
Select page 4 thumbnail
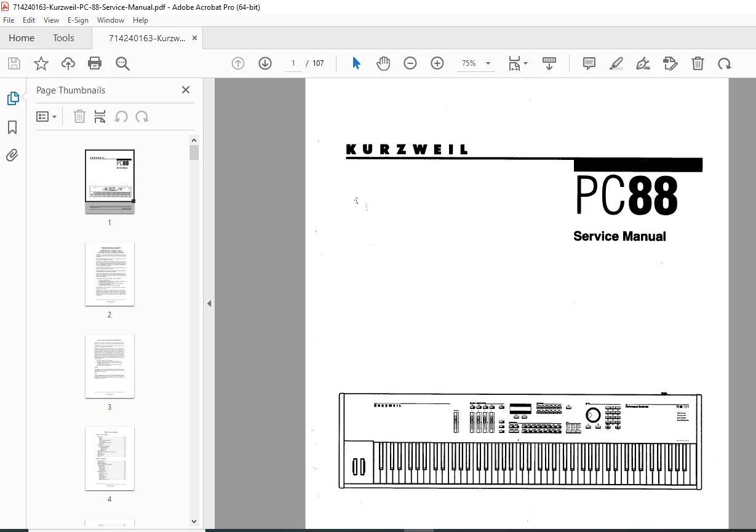pos(109,458)
